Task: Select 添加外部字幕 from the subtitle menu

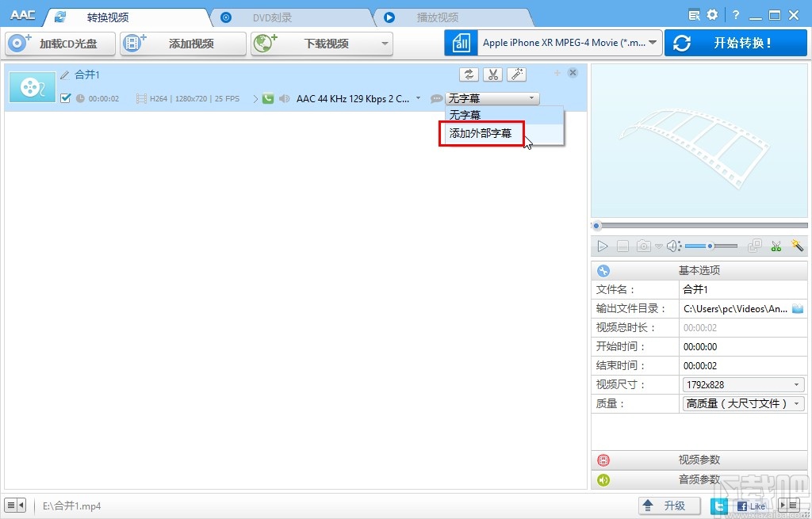Action: (x=481, y=134)
